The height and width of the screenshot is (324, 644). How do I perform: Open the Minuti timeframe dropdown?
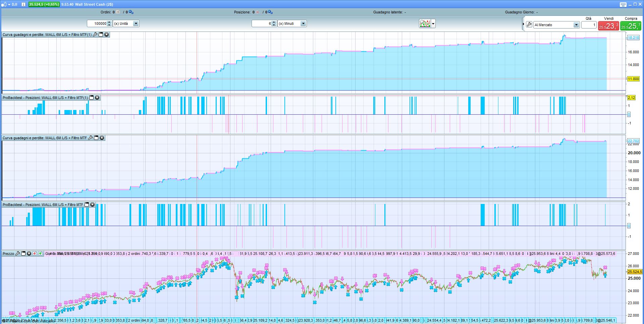303,23
